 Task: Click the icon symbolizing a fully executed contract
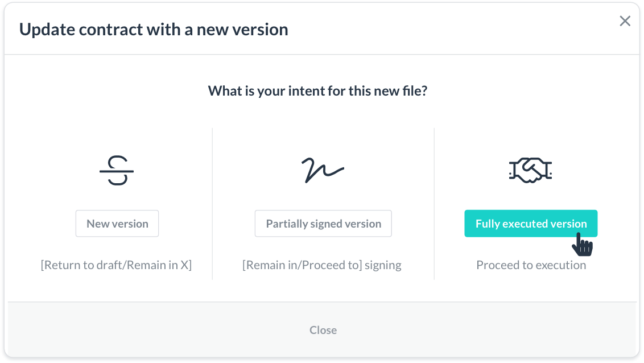530,169
